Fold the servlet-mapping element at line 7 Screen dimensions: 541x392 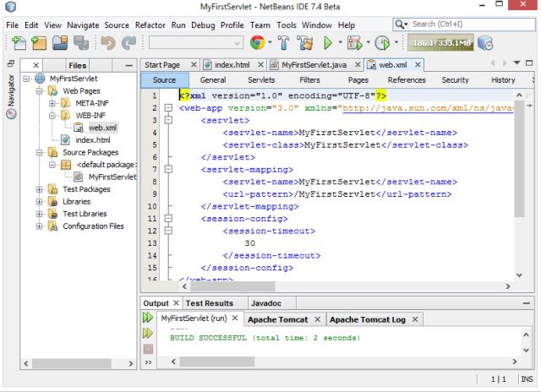[x=168, y=169]
